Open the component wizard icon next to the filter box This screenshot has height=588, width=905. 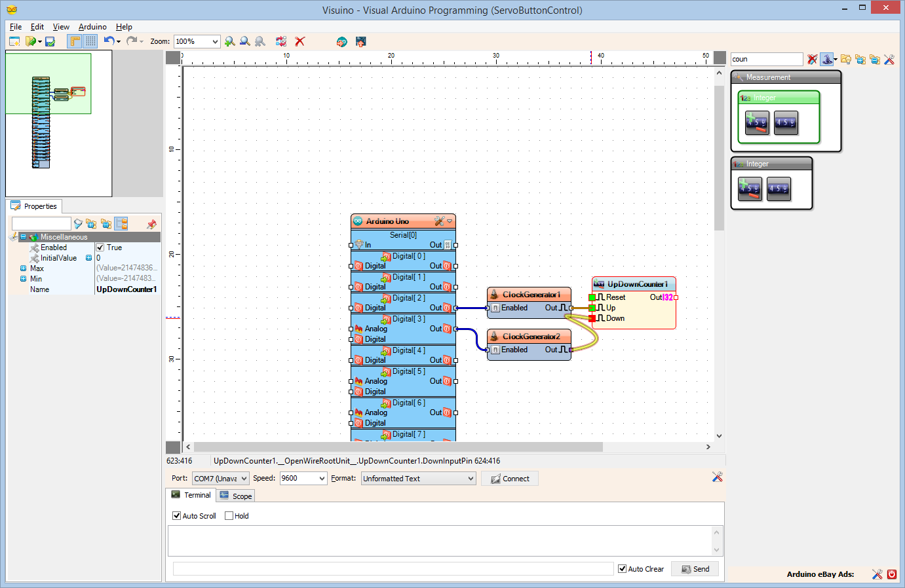828,59
